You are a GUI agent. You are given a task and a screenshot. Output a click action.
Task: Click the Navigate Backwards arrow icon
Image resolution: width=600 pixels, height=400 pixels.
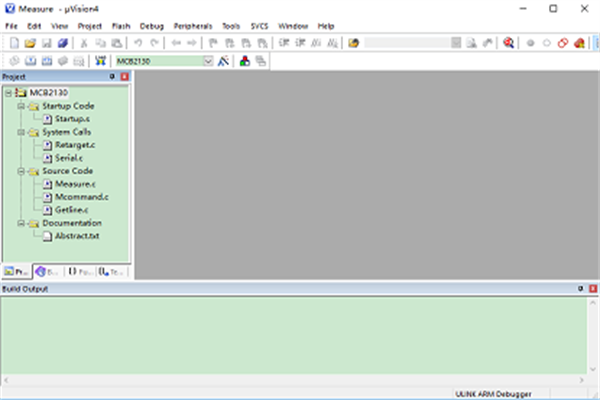176,43
